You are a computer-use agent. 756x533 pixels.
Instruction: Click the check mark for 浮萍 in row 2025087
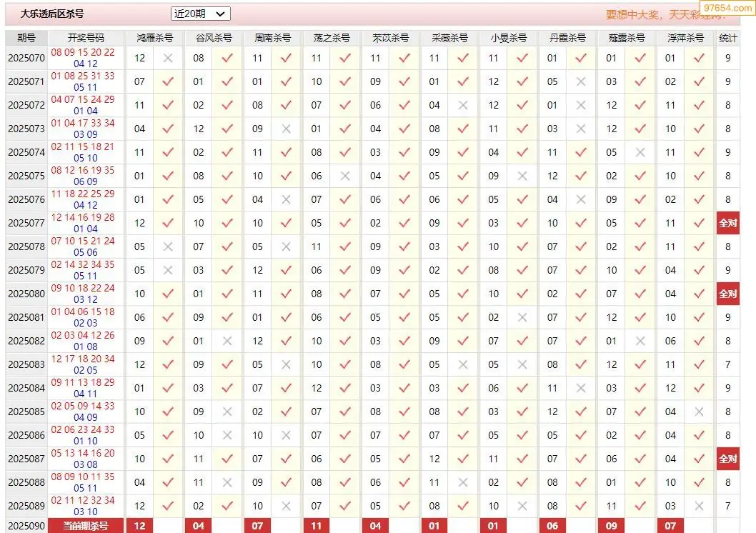click(x=699, y=459)
